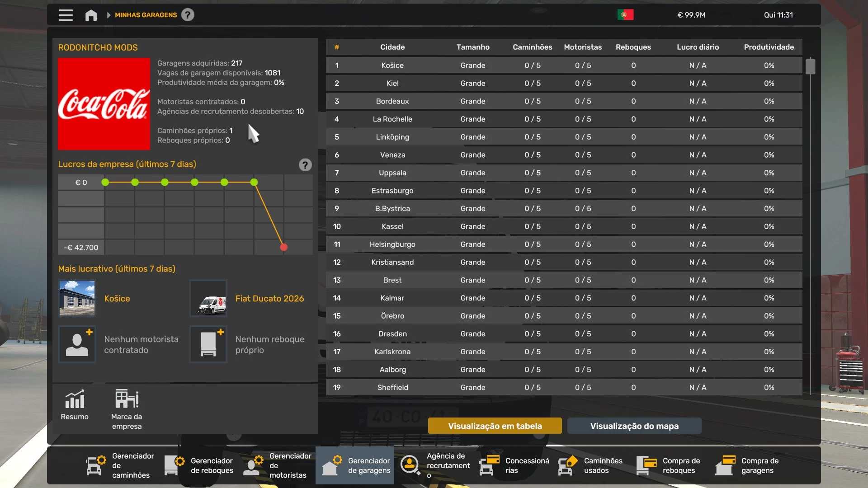Sort table by the # column

(337, 47)
